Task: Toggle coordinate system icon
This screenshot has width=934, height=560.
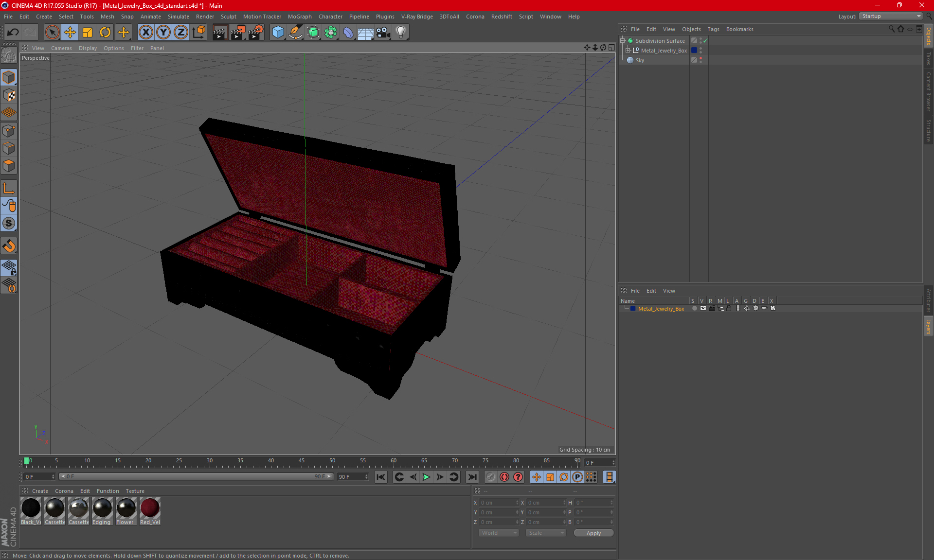Action: 198,33
